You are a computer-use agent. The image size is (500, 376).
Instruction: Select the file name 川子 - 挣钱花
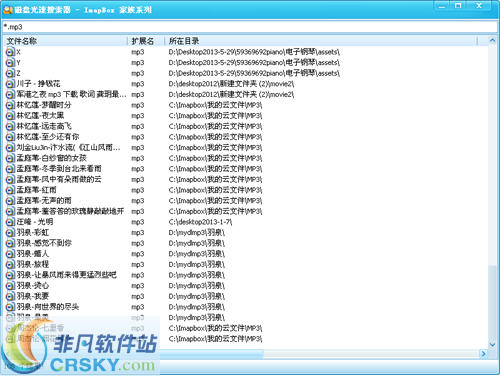coord(39,84)
